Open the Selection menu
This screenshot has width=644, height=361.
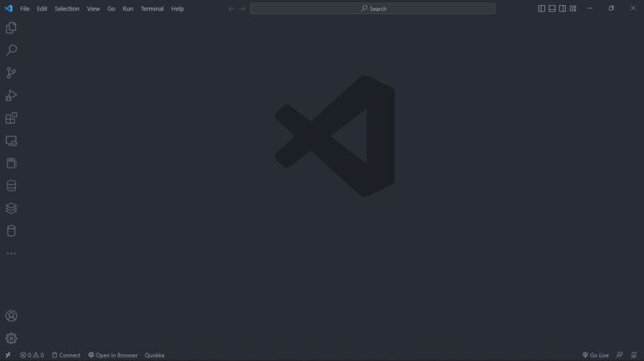[67, 8]
